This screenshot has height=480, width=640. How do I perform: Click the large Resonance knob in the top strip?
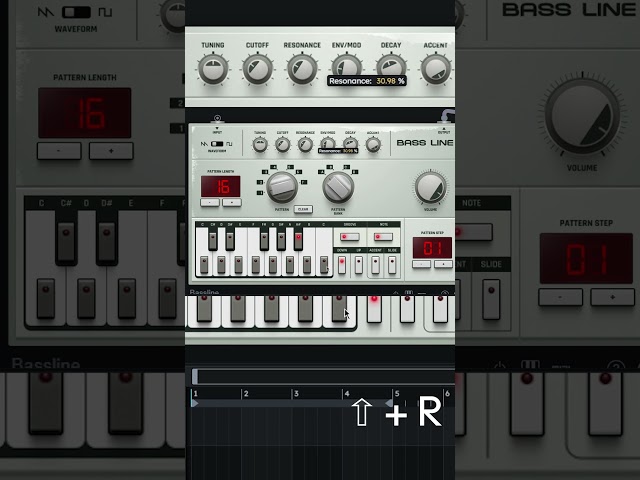click(x=302, y=70)
